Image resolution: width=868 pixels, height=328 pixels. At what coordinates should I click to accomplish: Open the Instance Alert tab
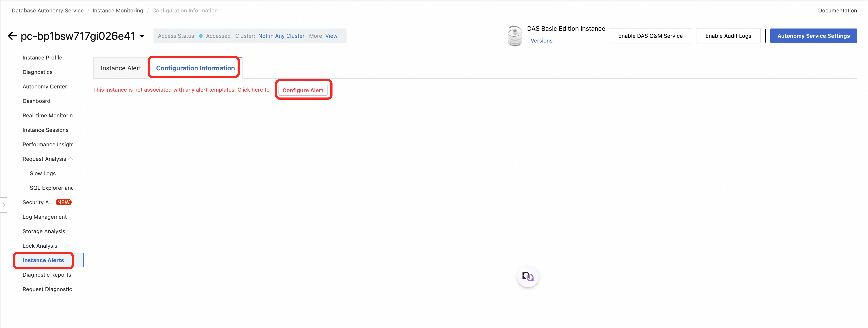click(121, 68)
